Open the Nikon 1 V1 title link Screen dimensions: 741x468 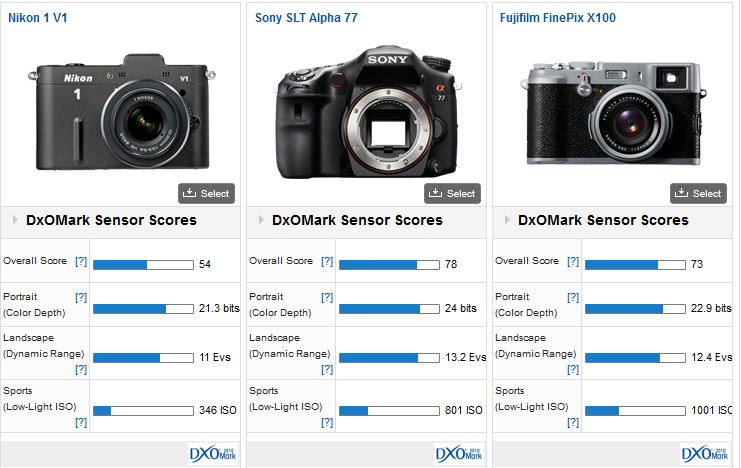(38, 18)
